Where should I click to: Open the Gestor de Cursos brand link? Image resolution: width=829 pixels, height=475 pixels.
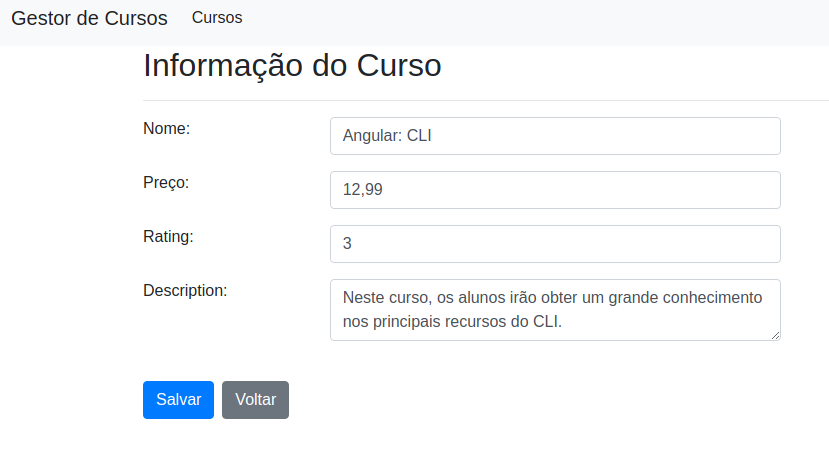[89, 18]
